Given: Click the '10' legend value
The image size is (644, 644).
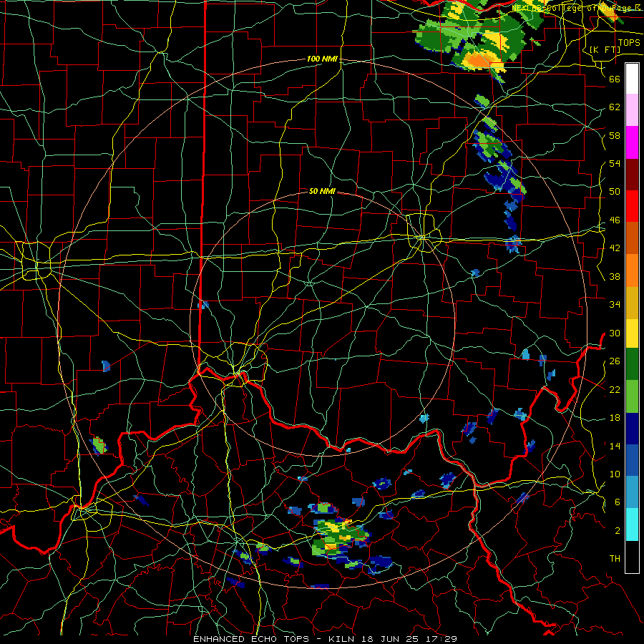Looking at the screenshot, I should click(615, 474).
